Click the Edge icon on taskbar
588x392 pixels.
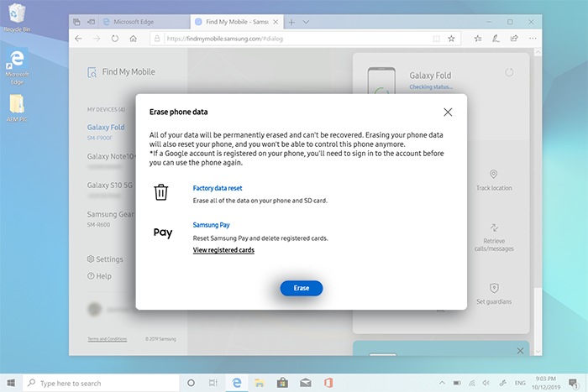pyautogui.click(x=237, y=383)
